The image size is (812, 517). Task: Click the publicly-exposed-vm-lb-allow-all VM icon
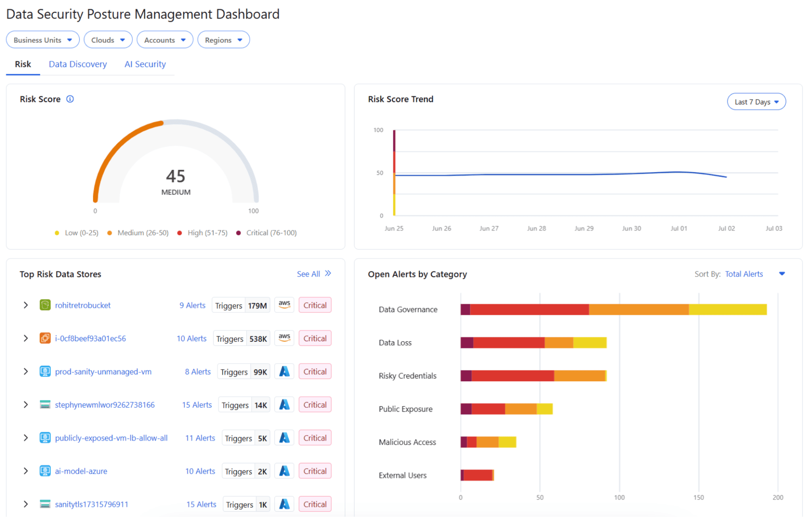pos(45,438)
